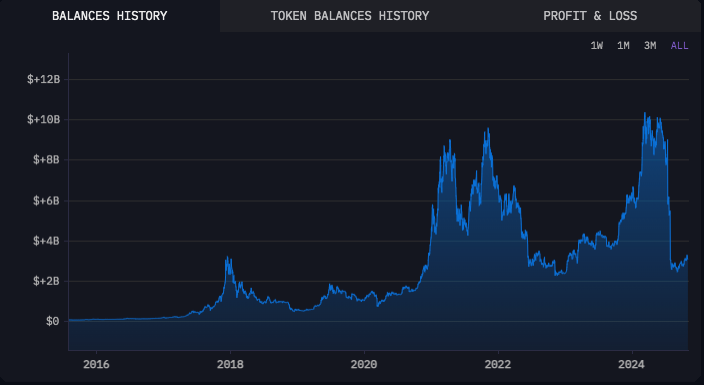This screenshot has height=385, width=704.
Task: Click the $+4B y-axis label
Action: (46, 241)
